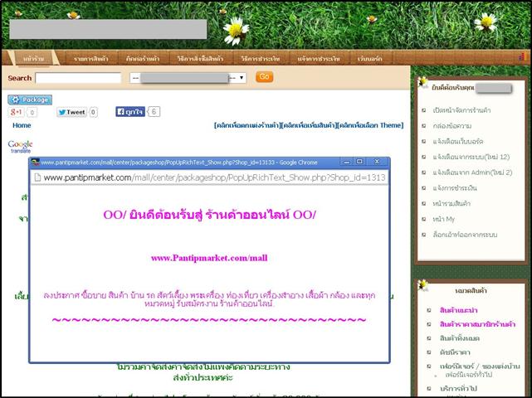Click the orange Go search button
532x398 pixels.
tap(264, 77)
